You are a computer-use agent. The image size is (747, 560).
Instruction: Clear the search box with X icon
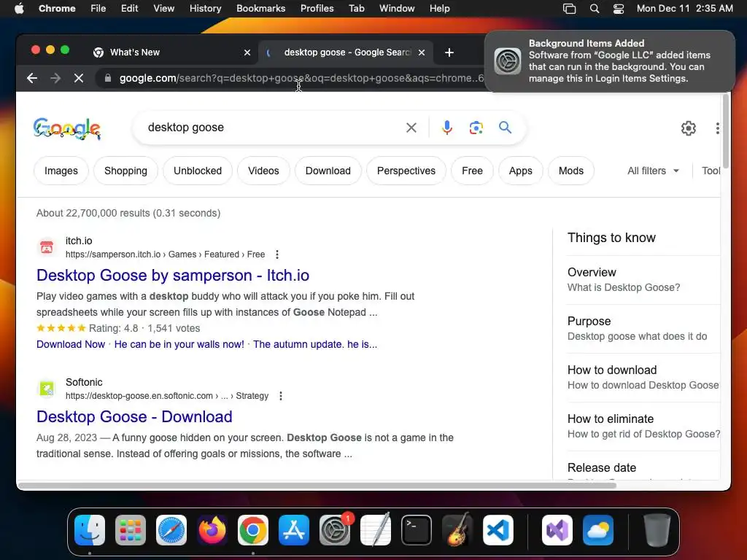411,128
